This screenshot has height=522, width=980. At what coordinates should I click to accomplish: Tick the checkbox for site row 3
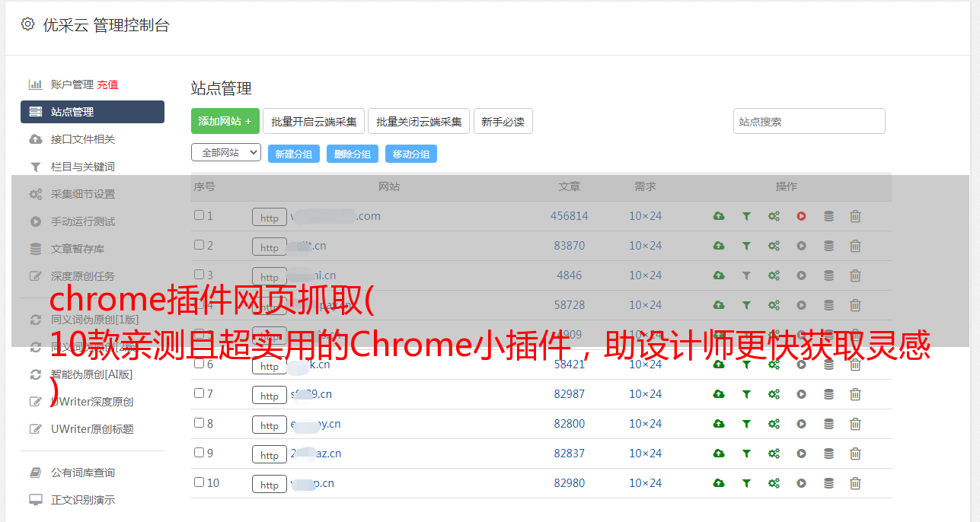199,275
